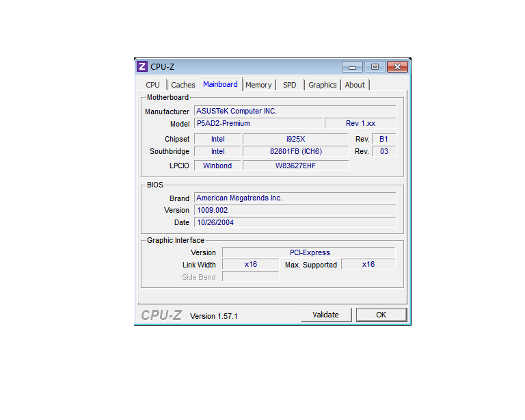525x420 pixels.
Task: Click the Southbridge revision 03
Action: coord(383,151)
